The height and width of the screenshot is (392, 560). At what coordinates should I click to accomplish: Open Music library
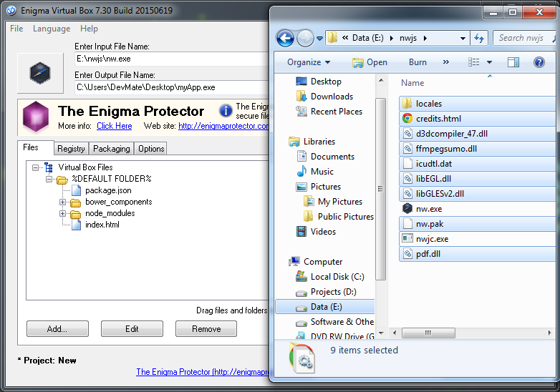315,171
